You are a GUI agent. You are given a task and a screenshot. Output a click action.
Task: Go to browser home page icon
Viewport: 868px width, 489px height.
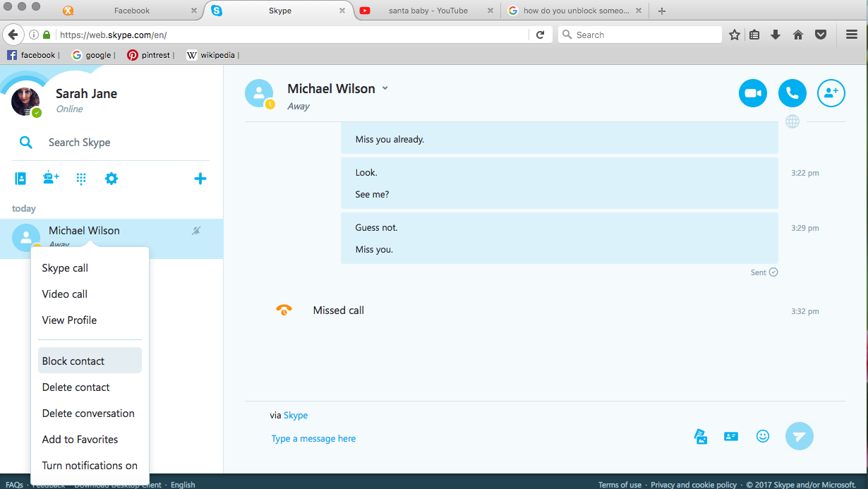(798, 35)
